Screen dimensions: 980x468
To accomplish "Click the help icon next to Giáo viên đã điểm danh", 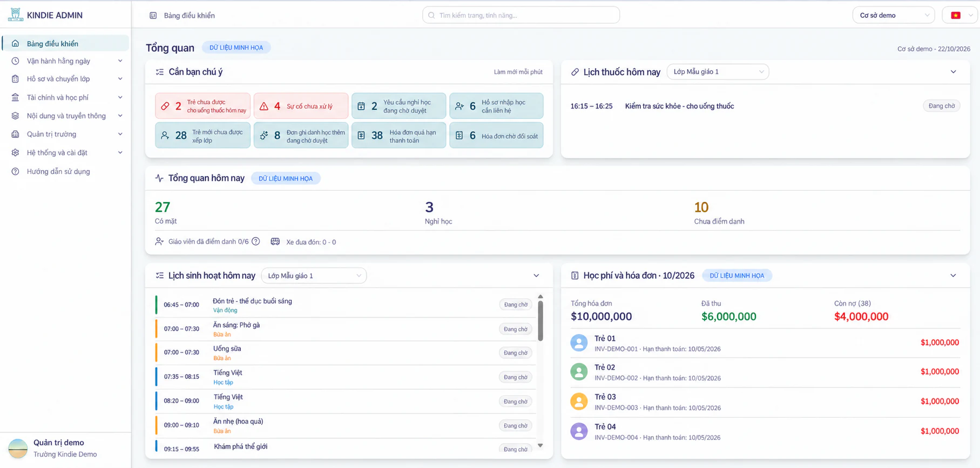I will (256, 242).
